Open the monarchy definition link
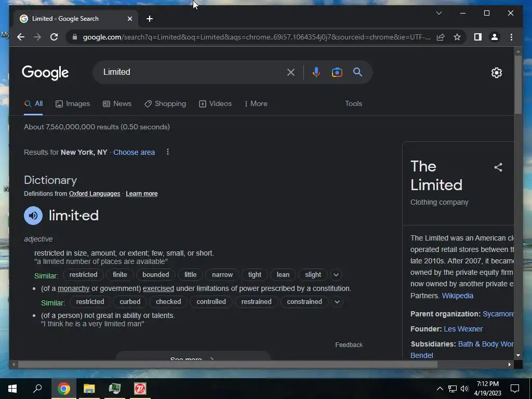Screen dimensions: 532x399 point(73,289)
